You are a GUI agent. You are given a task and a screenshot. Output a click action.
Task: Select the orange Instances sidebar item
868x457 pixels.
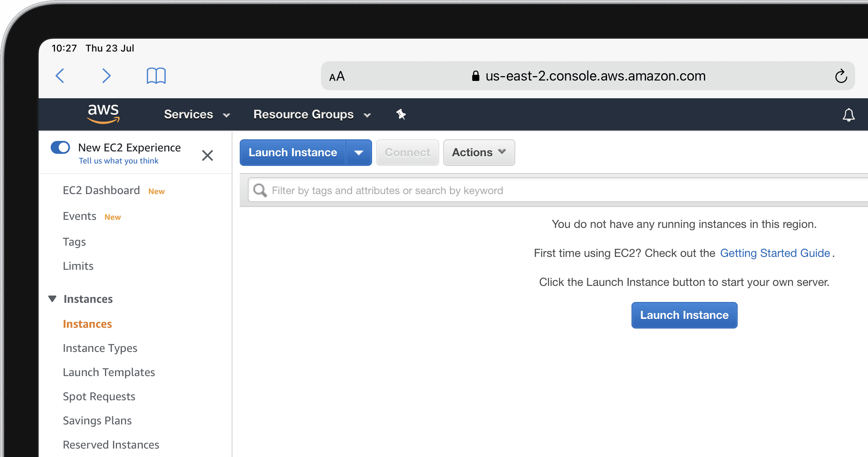(87, 324)
